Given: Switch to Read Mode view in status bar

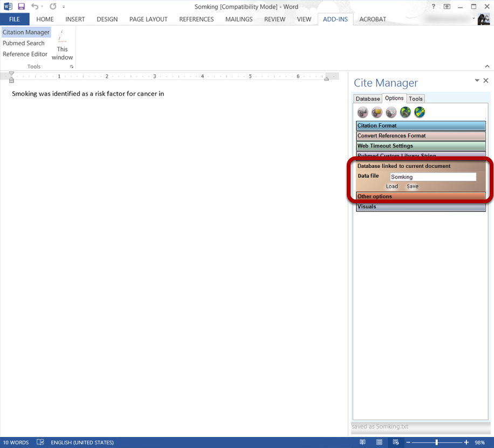Looking at the screenshot, I should coord(362,443).
